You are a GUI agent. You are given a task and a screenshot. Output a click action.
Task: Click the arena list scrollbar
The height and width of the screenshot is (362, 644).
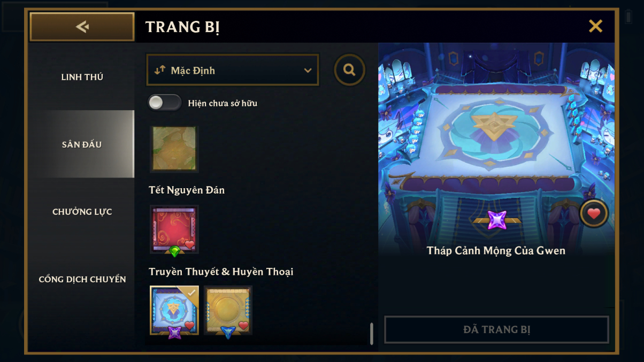[x=372, y=334]
